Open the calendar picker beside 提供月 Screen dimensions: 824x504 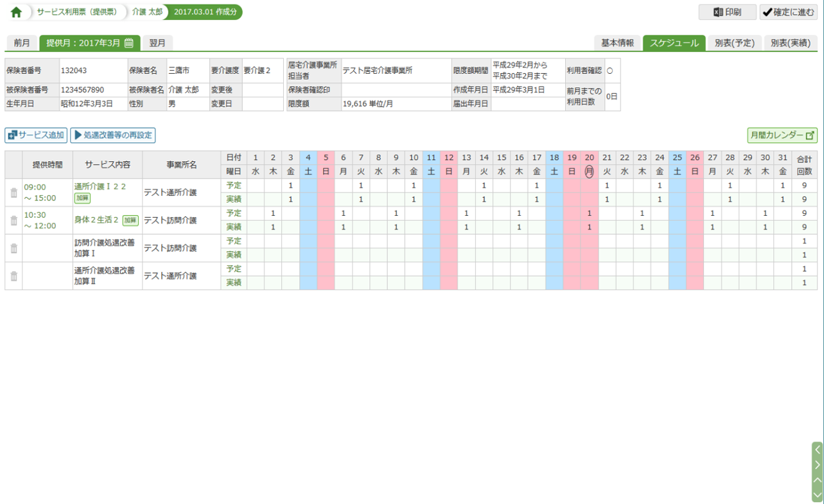pyautogui.click(x=129, y=43)
